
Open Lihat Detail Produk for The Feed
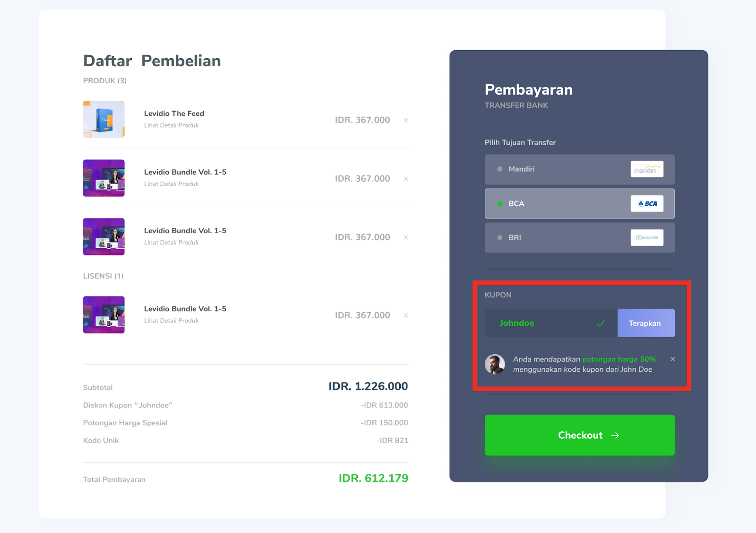click(x=172, y=125)
